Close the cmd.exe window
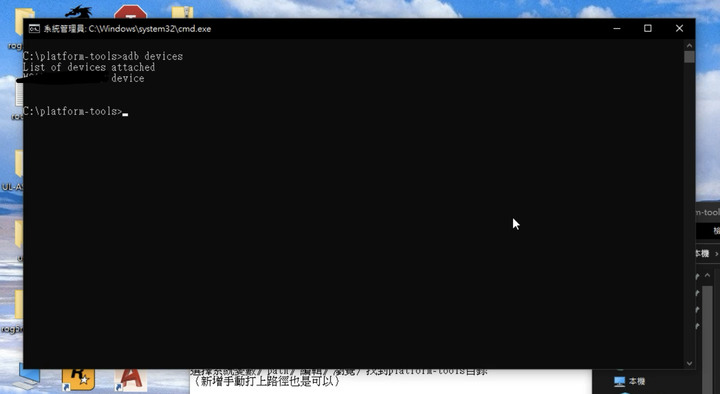Viewport: 720px width, 394px height. (679, 28)
